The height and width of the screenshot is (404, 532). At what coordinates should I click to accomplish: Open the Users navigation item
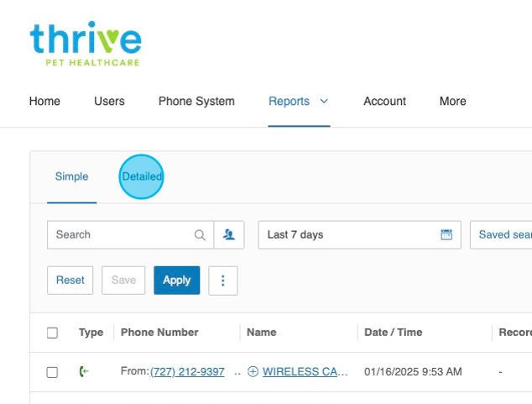tap(109, 102)
